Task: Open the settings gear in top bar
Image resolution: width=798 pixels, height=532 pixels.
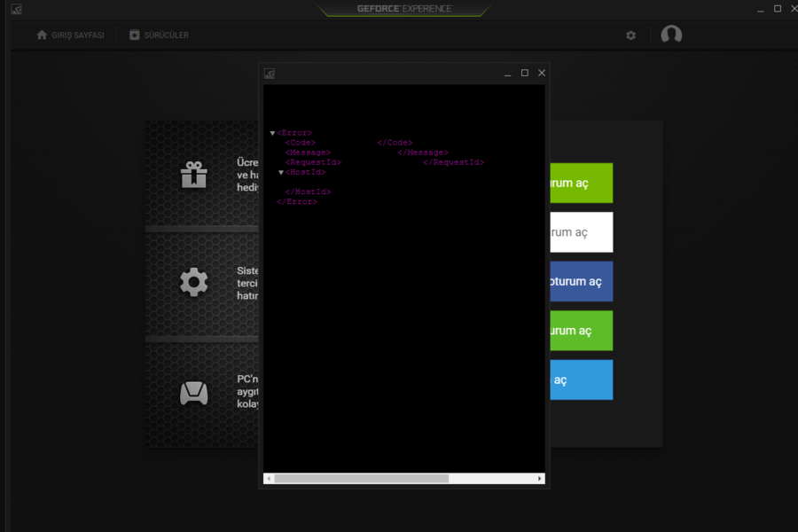Action: coord(630,35)
